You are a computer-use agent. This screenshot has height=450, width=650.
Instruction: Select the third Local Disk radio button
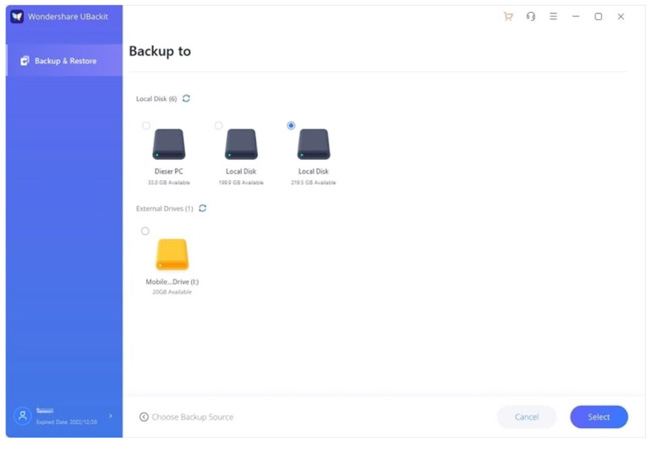291,126
